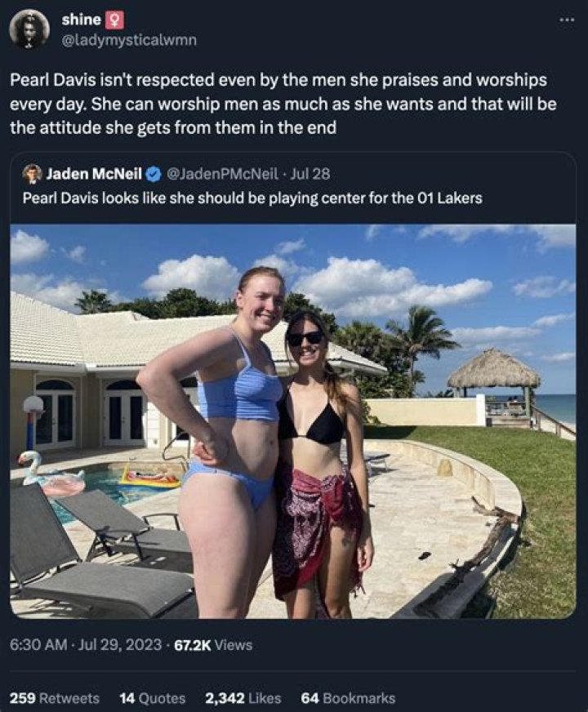
Task: Open the Jul 29, 2023 date link
Action: point(120,645)
